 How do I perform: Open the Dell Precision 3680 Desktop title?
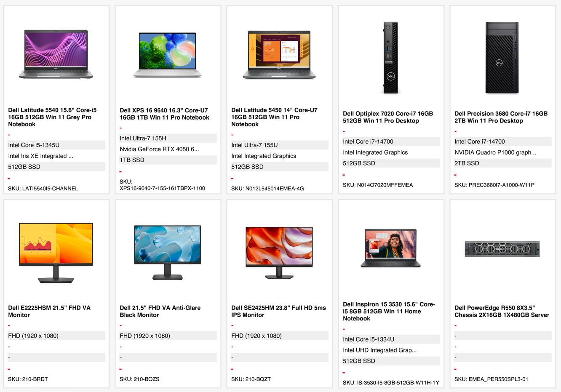[x=501, y=117]
